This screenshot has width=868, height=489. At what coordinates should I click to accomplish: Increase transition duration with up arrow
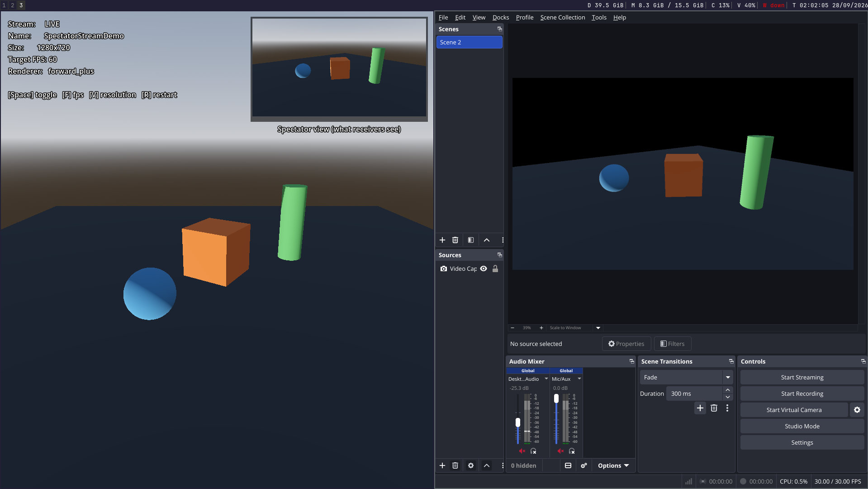pos(728,390)
